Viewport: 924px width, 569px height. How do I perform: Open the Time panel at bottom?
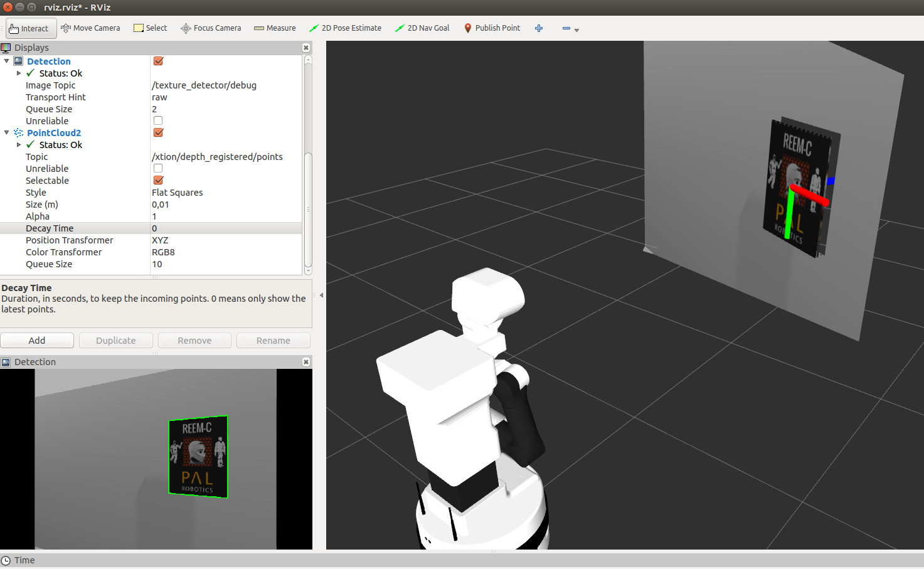(x=24, y=560)
